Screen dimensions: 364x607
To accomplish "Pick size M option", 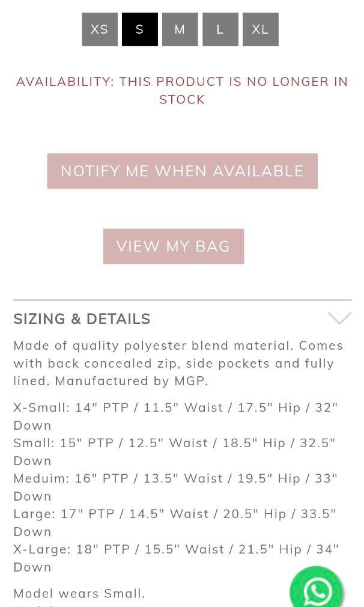I will point(180,29).
